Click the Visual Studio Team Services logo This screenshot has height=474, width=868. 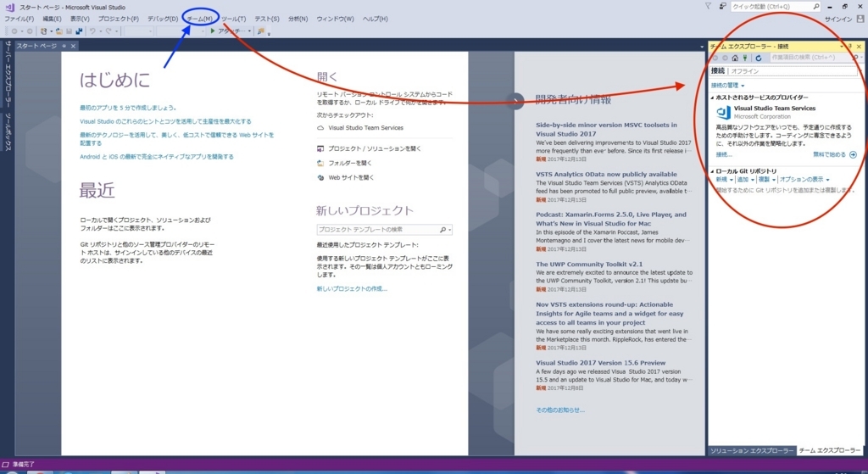[723, 113]
